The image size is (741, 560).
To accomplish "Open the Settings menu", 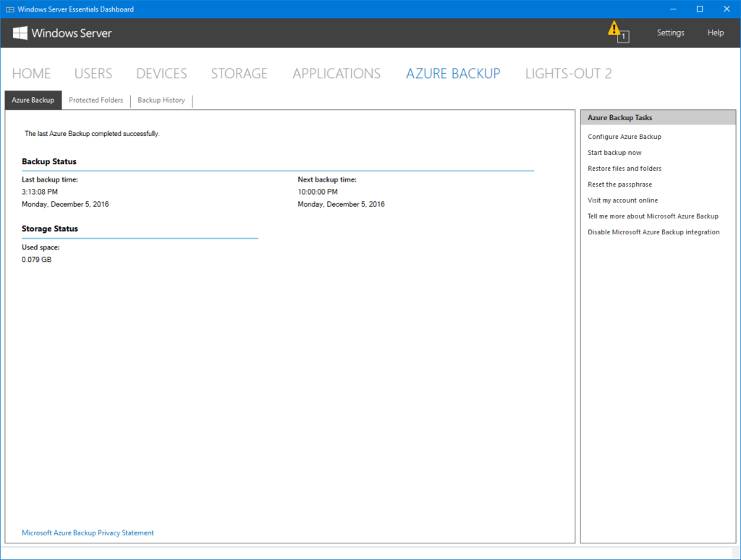I will click(x=669, y=33).
